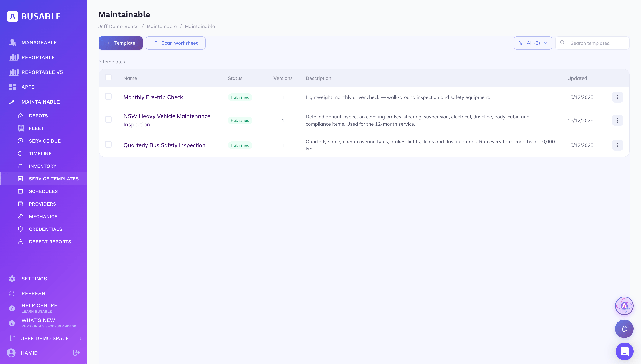Click Jeff Demo Space breadcrumb

[x=118, y=27]
